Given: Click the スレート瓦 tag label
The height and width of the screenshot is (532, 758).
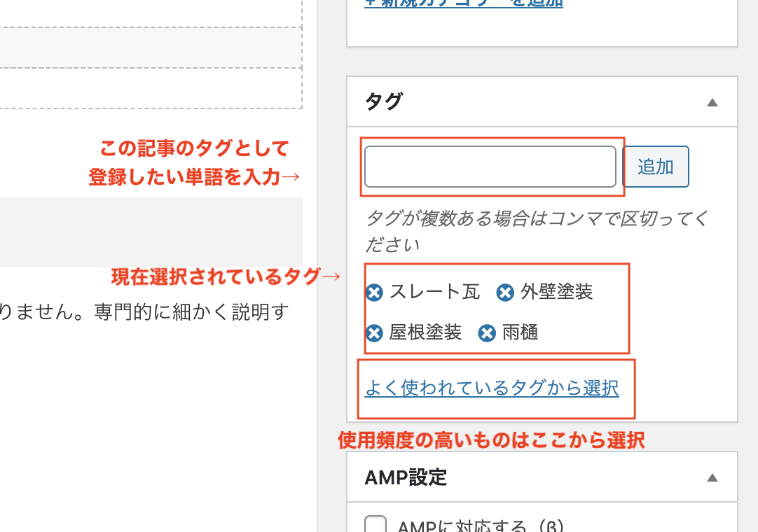Looking at the screenshot, I should click(434, 292).
